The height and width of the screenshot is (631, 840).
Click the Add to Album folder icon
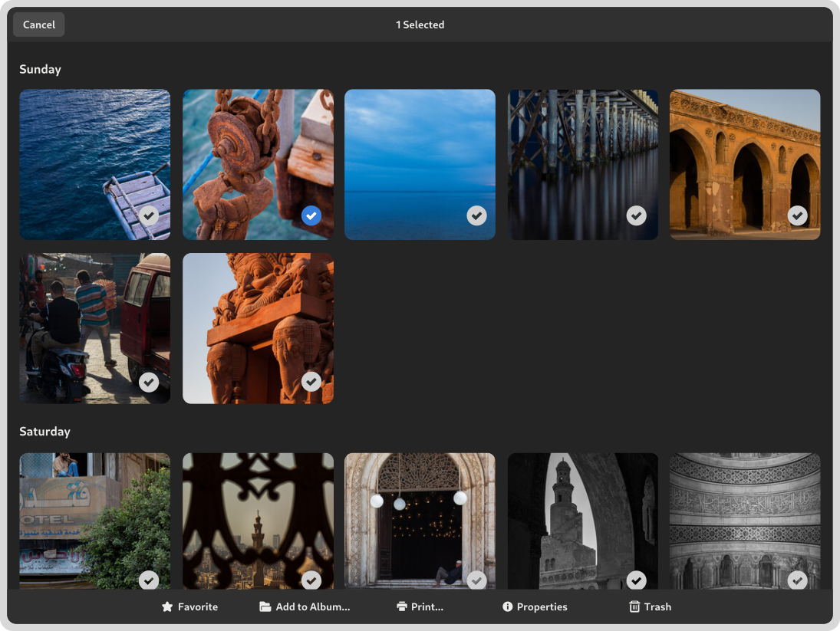click(265, 607)
